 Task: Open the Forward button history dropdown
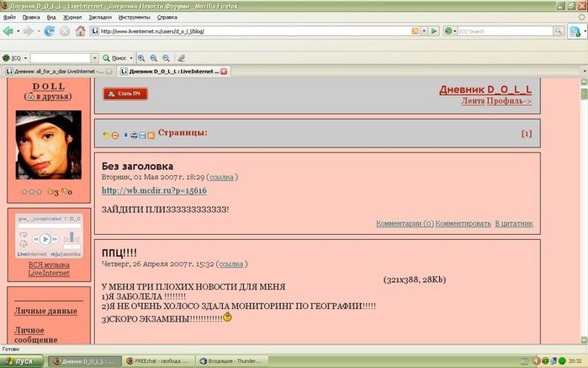pyautogui.click(x=38, y=31)
